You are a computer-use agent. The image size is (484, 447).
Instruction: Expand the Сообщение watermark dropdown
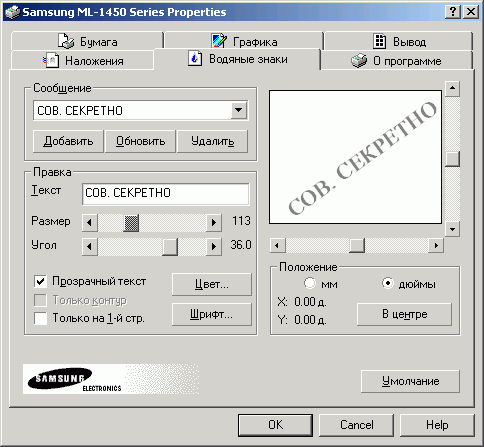coord(239,110)
